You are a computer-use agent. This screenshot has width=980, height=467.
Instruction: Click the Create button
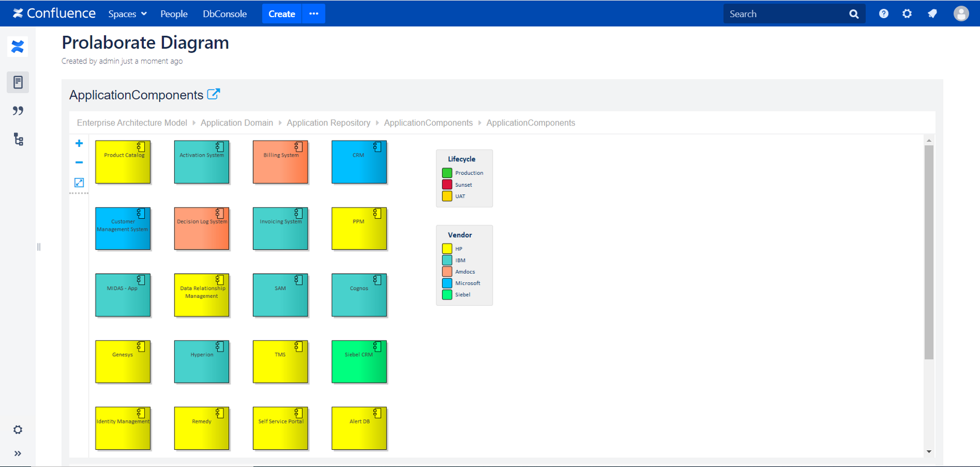(282, 14)
